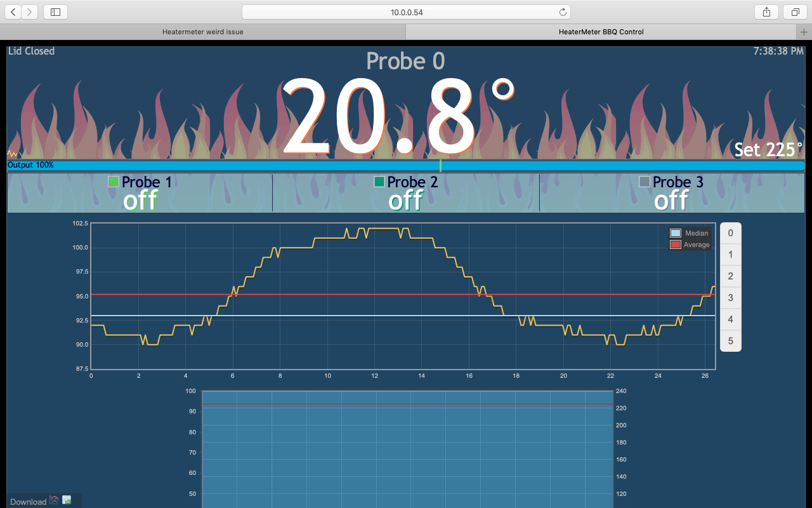
Task: Select the 'HeaterMeter BBQ Control' tab
Action: coord(601,32)
